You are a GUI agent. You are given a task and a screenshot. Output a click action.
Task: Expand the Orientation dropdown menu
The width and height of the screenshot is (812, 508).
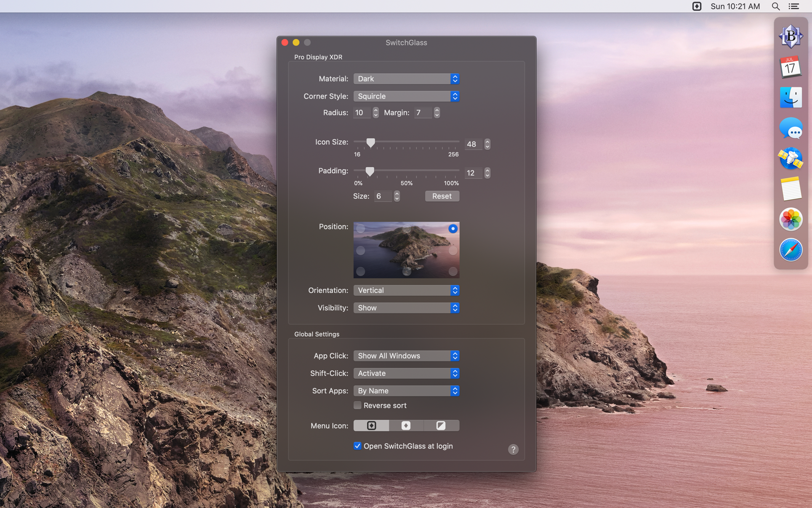coord(406,290)
